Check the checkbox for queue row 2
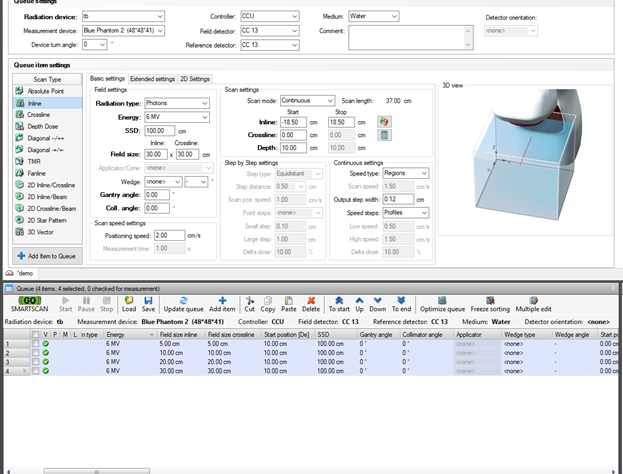This screenshot has height=474, width=623. 35,352
